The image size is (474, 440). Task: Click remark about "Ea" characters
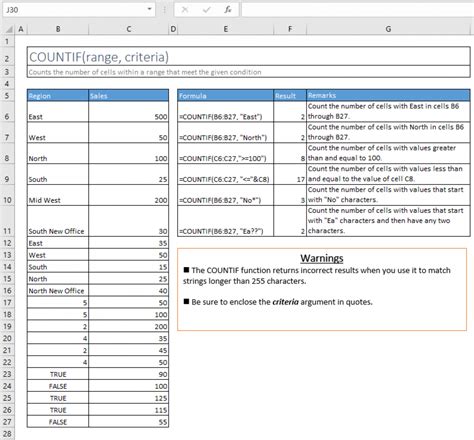(388, 221)
